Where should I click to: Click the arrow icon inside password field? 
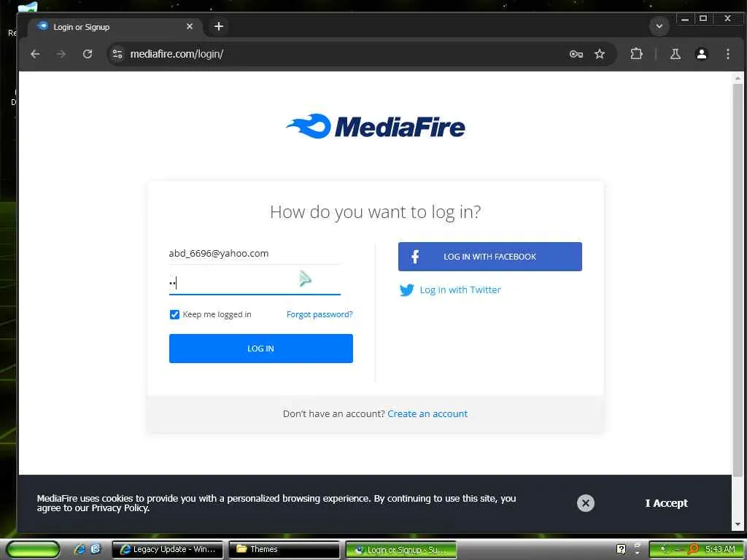pyautogui.click(x=305, y=279)
